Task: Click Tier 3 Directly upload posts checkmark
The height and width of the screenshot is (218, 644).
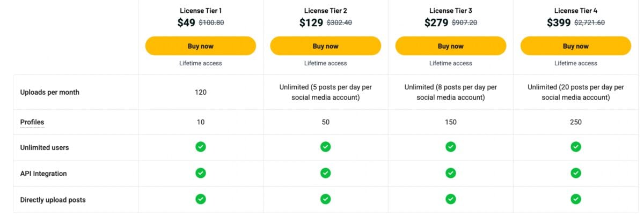Action: (x=451, y=199)
